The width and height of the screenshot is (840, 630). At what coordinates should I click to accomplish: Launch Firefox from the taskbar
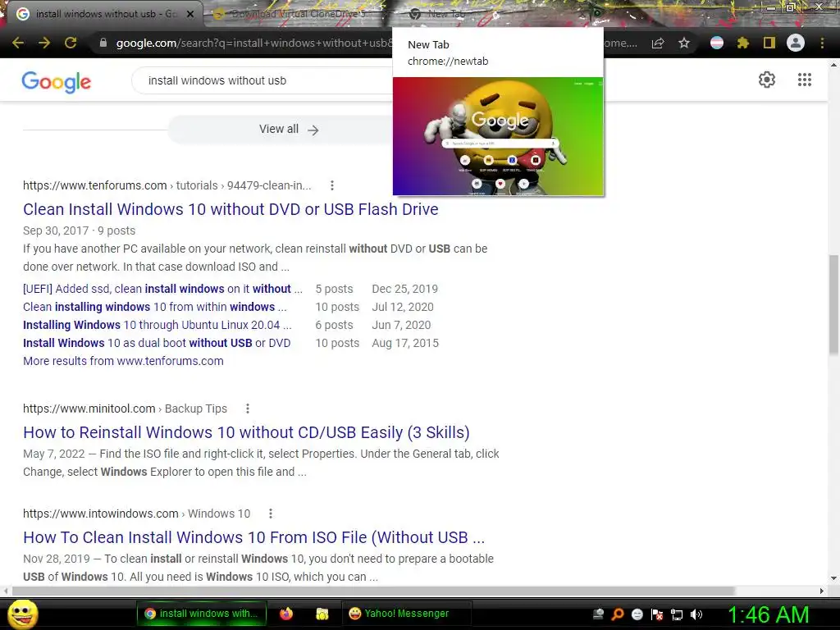(286, 614)
